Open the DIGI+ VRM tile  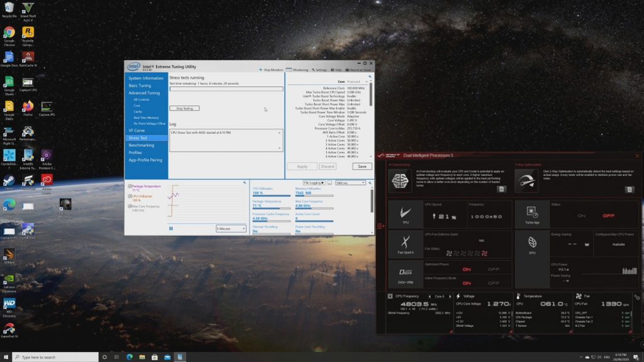[406, 274]
